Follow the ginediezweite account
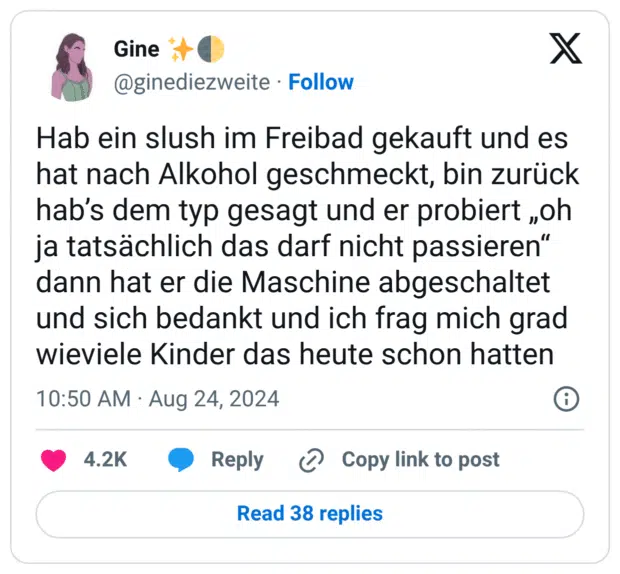 (320, 82)
